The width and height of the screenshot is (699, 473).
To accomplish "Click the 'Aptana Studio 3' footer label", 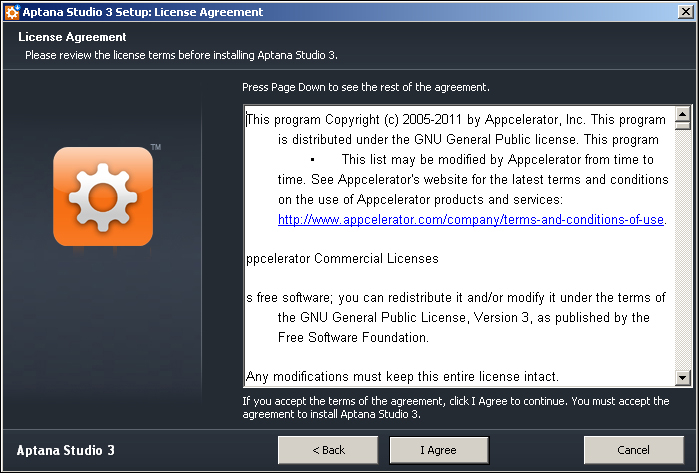I will click(66, 450).
